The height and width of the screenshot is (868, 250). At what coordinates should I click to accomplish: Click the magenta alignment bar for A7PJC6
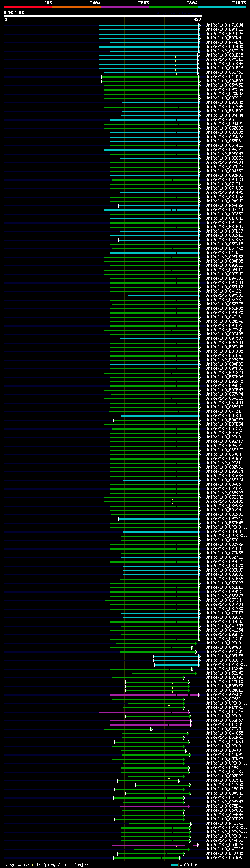(155, 695)
